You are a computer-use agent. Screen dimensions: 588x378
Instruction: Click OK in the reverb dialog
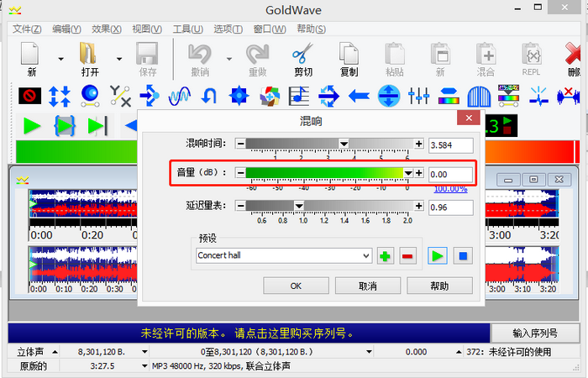click(x=296, y=286)
